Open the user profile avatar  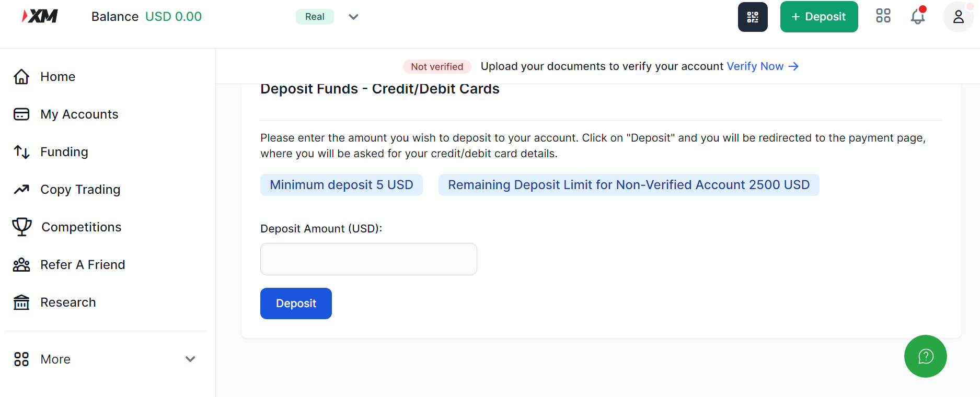[x=958, y=17]
